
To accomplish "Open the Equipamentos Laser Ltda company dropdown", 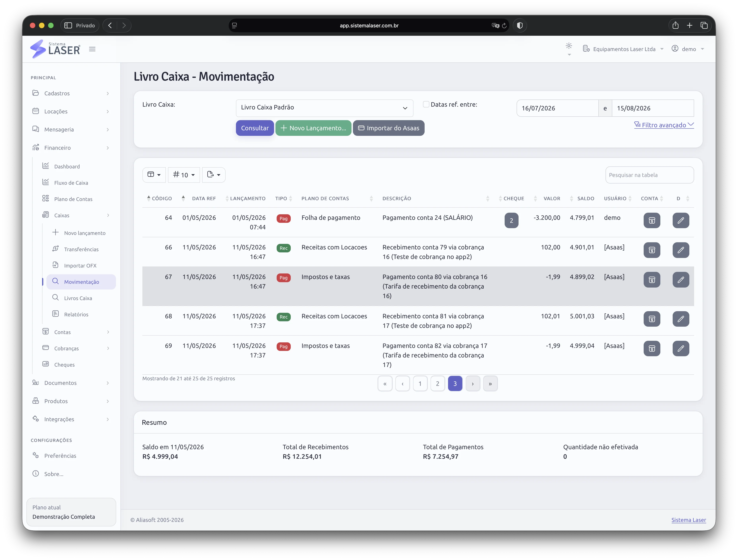I will pyautogui.click(x=623, y=49).
